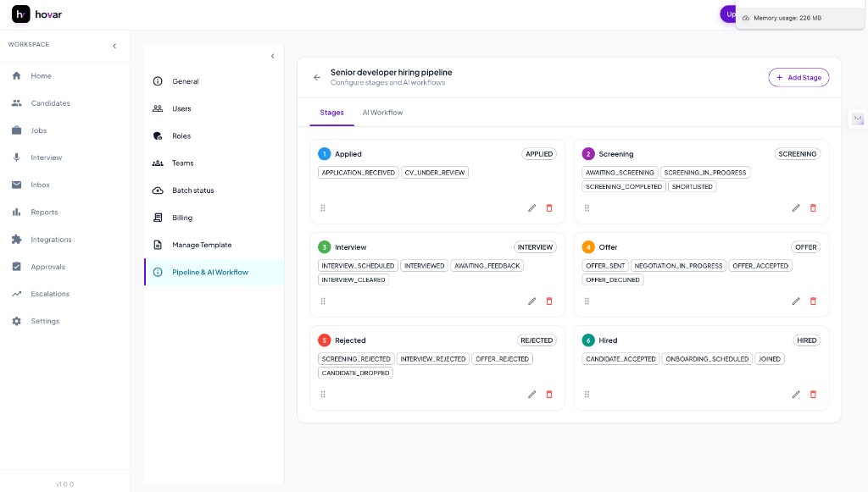The image size is (868, 492).
Task: Open General settings section
Action: click(x=214, y=81)
